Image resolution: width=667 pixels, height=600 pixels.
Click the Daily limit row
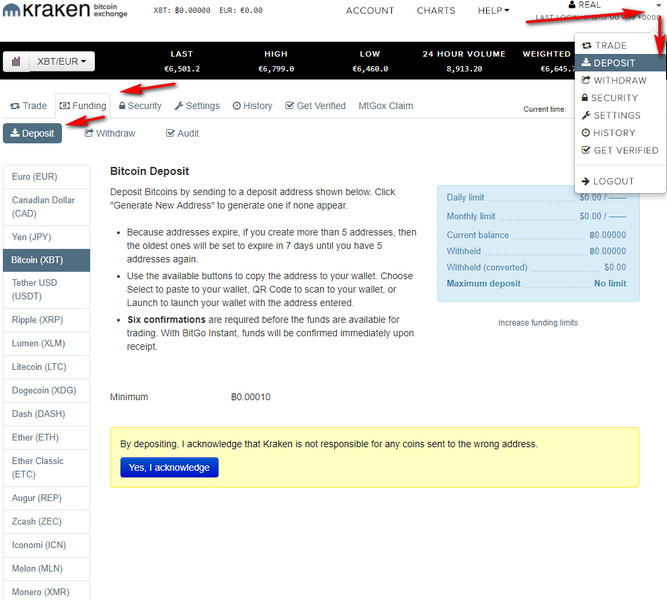click(536, 197)
